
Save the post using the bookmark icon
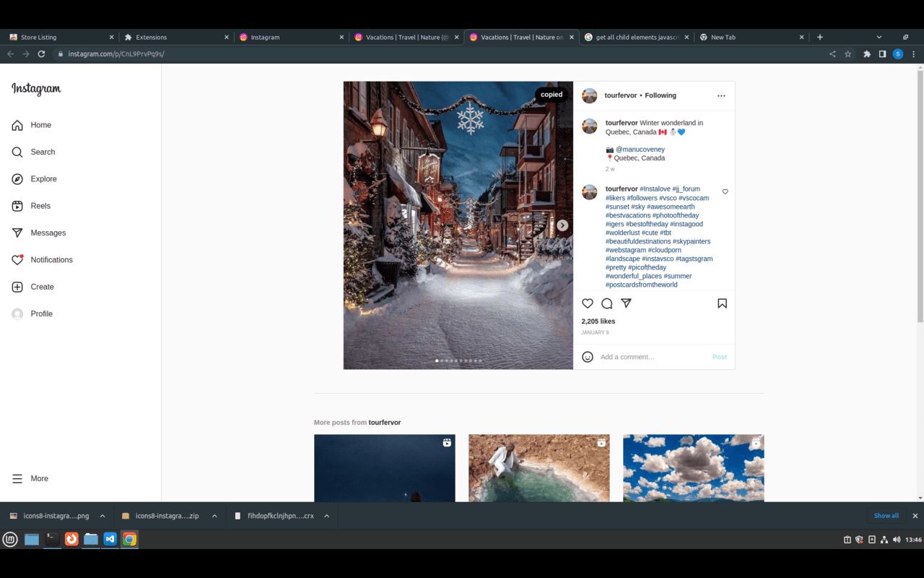coord(722,303)
